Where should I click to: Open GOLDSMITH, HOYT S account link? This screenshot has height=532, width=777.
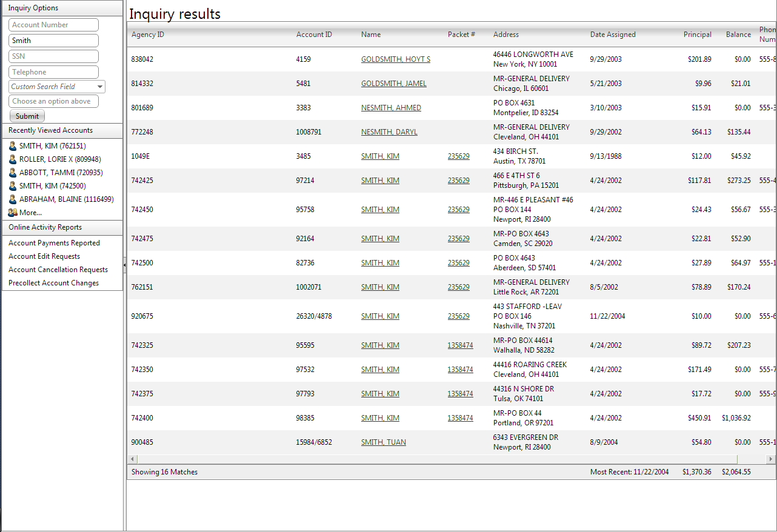pos(396,59)
